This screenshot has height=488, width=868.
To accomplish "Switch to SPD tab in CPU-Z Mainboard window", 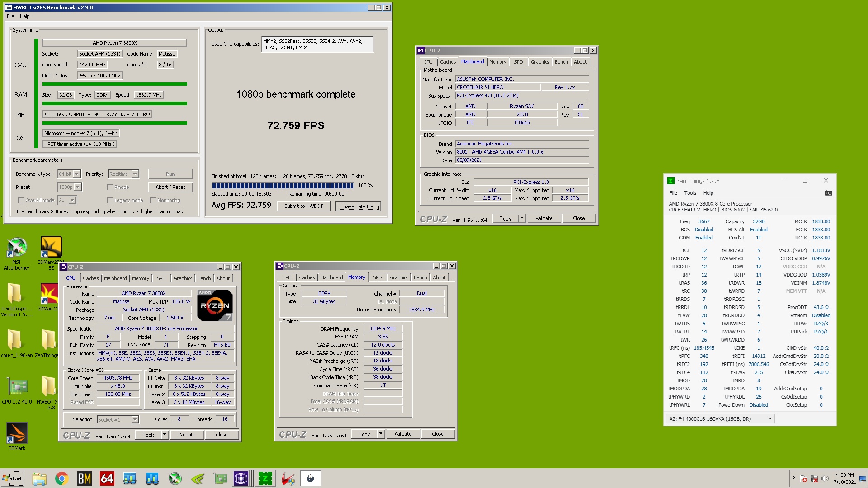I will point(519,62).
